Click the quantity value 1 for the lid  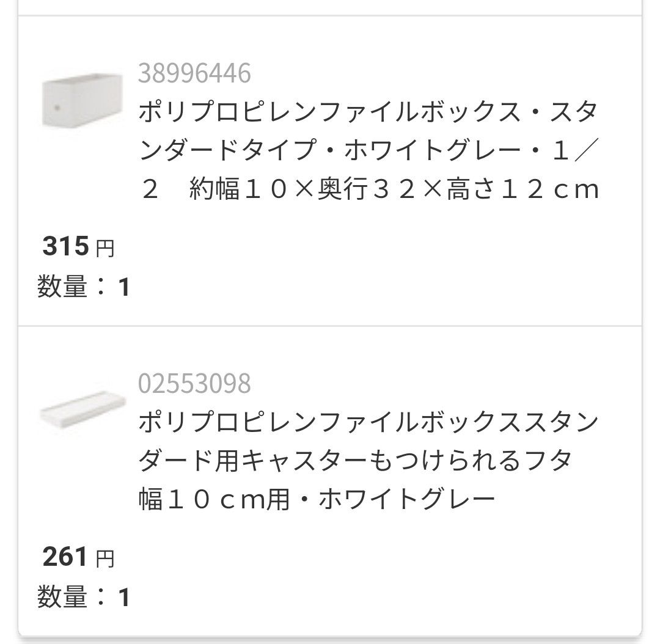tap(123, 598)
